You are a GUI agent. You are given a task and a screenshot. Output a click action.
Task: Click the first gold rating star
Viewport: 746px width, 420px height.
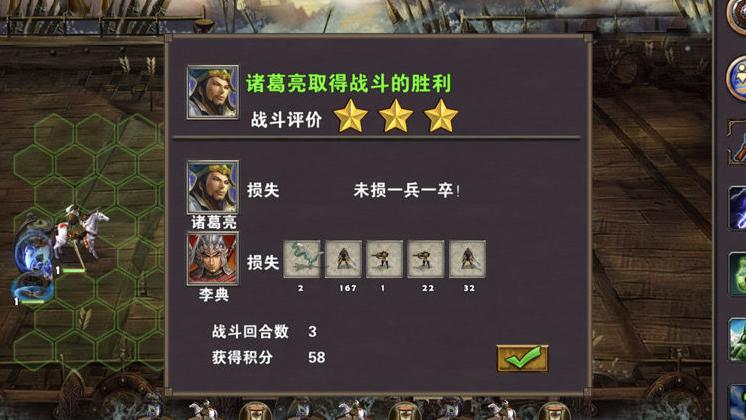pos(351,116)
